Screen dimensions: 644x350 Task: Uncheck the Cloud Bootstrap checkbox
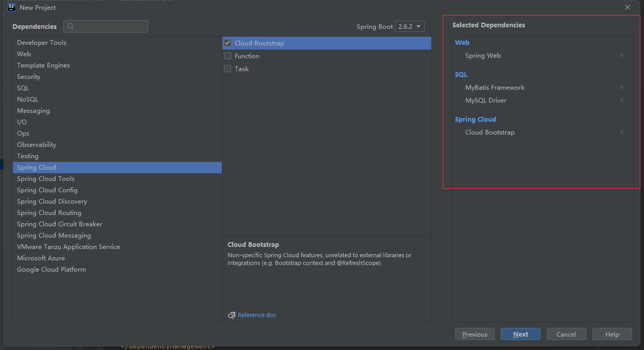click(228, 43)
